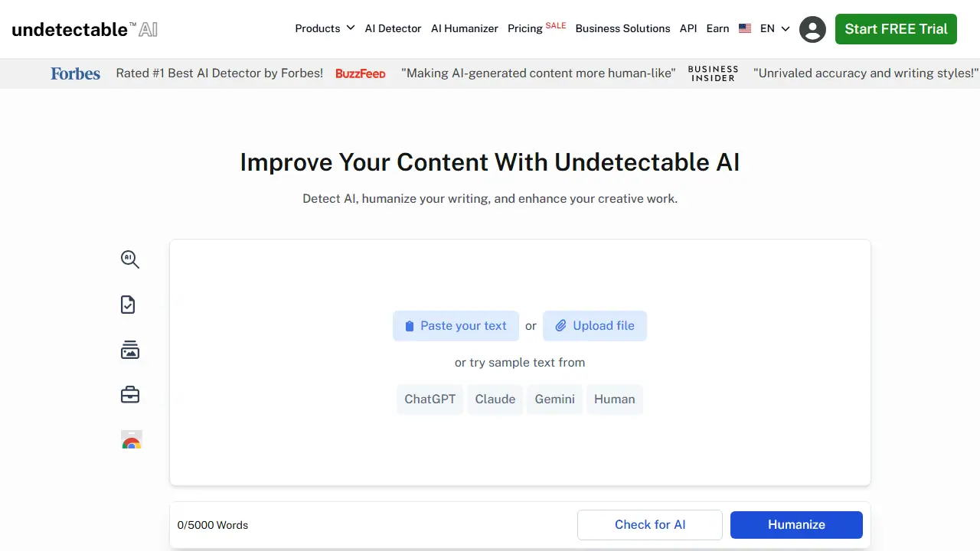The image size is (980, 551).
Task: Click the Check for AI button
Action: click(x=650, y=525)
